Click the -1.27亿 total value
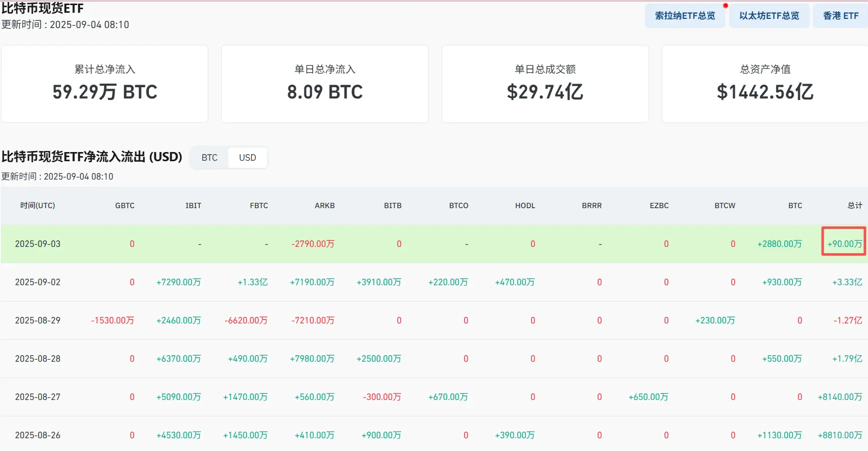 (x=848, y=320)
